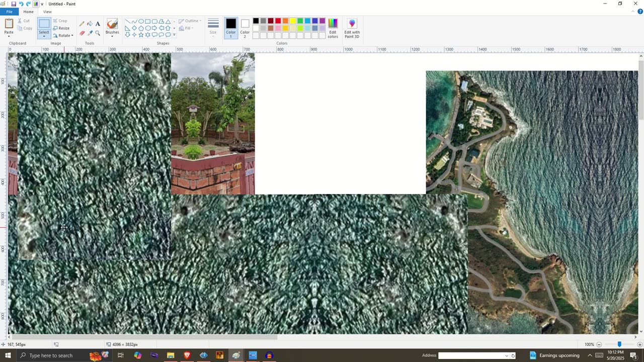The image size is (644, 362).
Task: Pick the red color swatch
Action: tap(278, 21)
